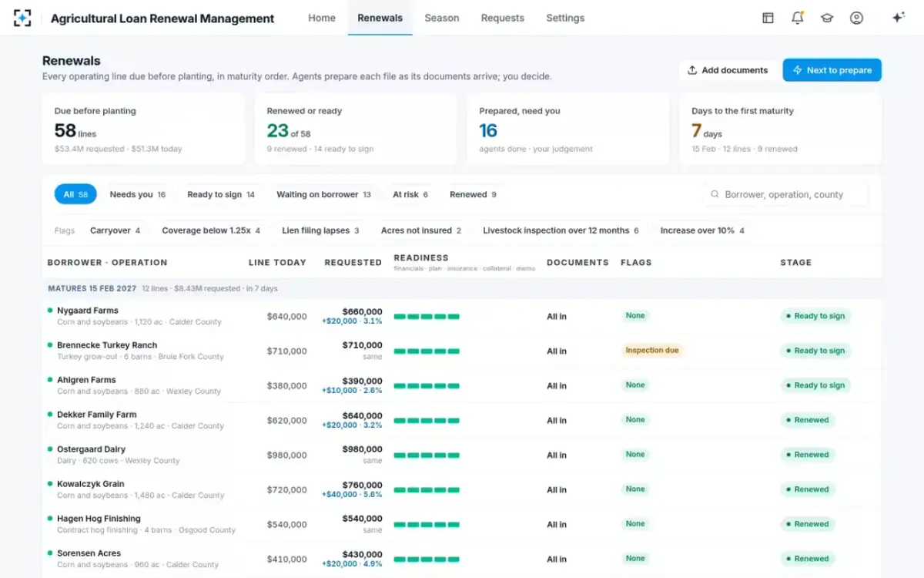Select Sorensen Acres borrower

(x=89, y=553)
